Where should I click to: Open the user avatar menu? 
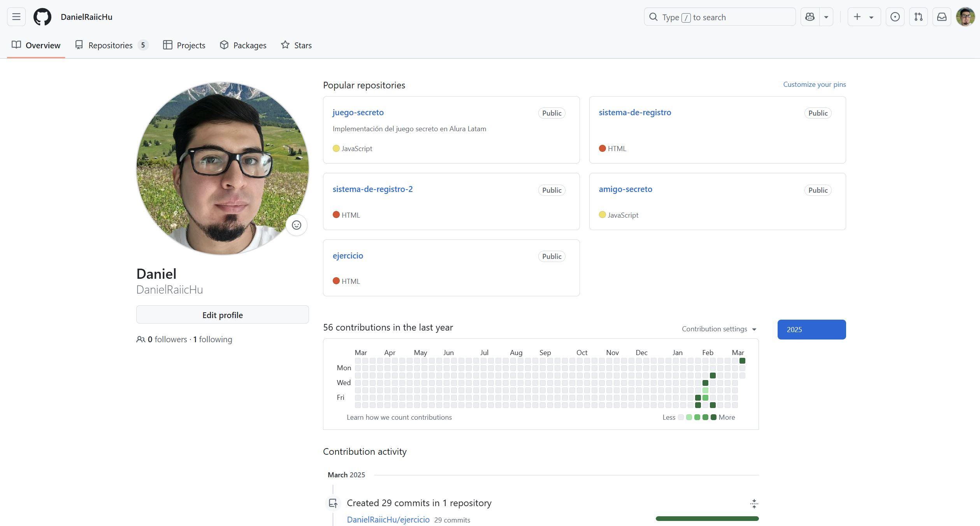(965, 17)
